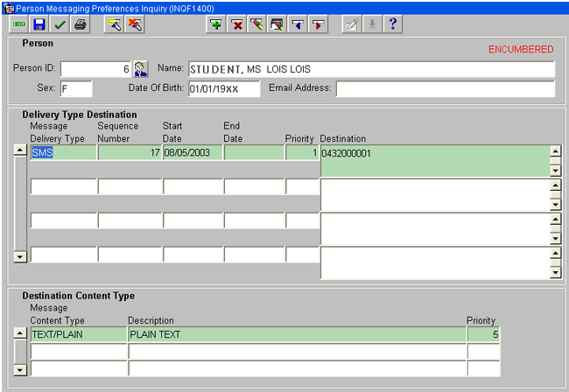This screenshot has height=392, width=569.
Task: Click the green plus Insert Record icon
Action: click(215, 24)
